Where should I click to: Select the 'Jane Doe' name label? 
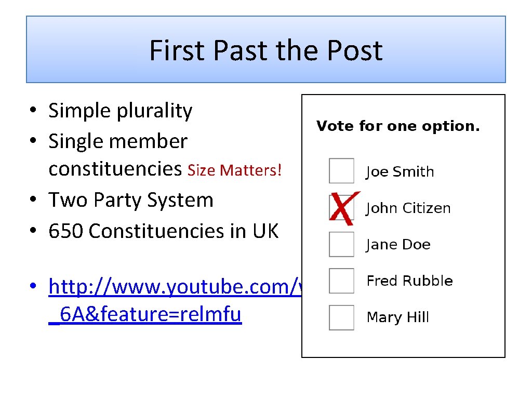coord(398,245)
